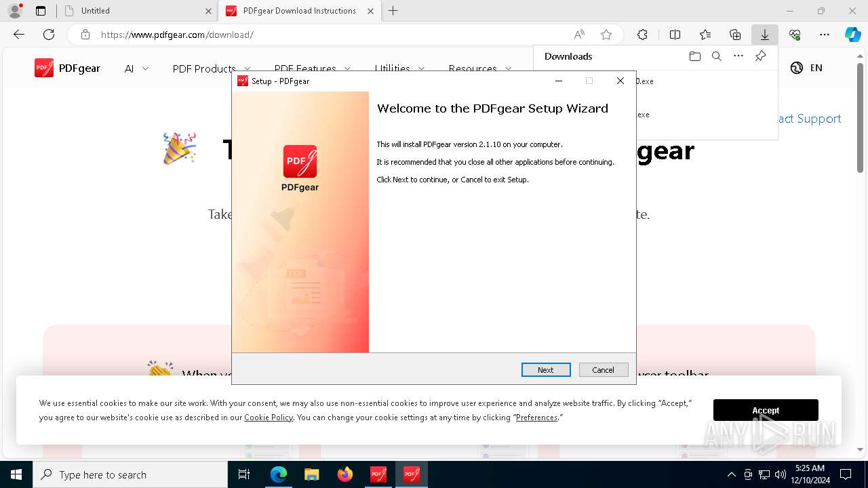Open Edge Settings and more menu
Screen dimensions: 868x488
[825, 35]
